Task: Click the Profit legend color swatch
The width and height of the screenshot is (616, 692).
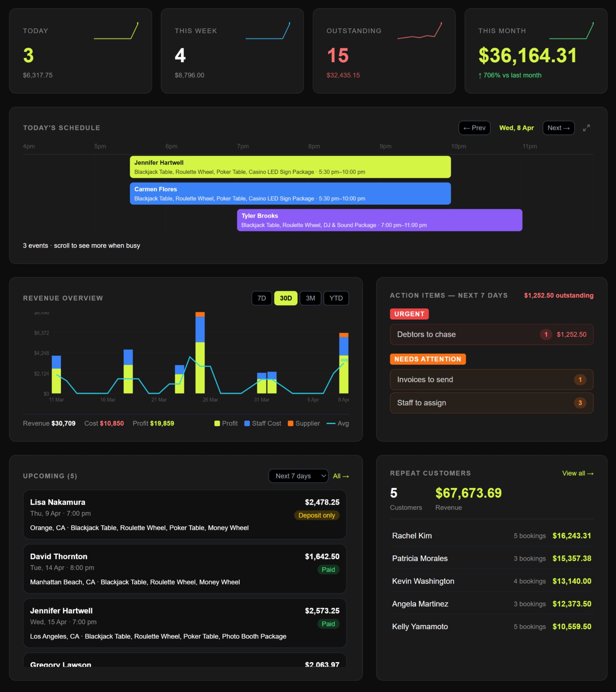Action: click(x=216, y=423)
